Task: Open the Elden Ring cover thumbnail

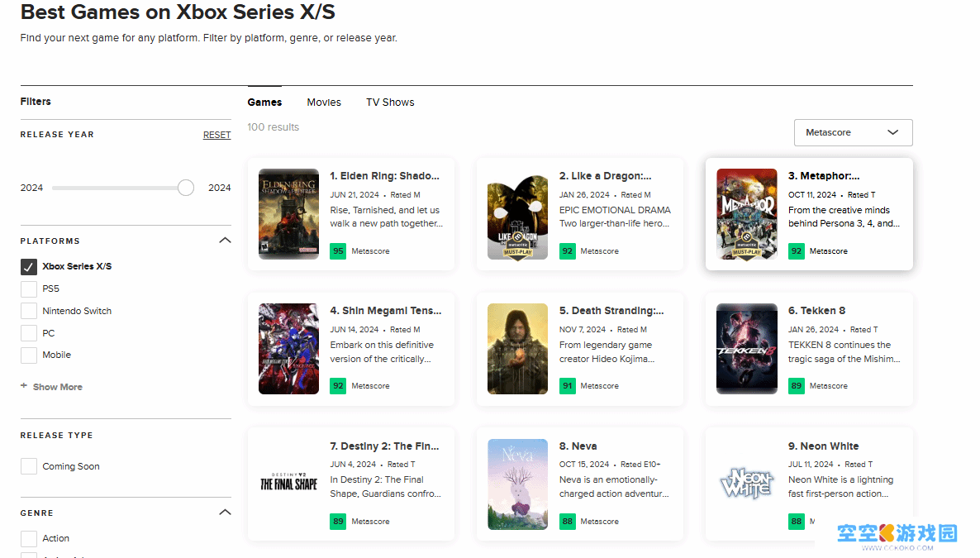Action: coord(288,214)
